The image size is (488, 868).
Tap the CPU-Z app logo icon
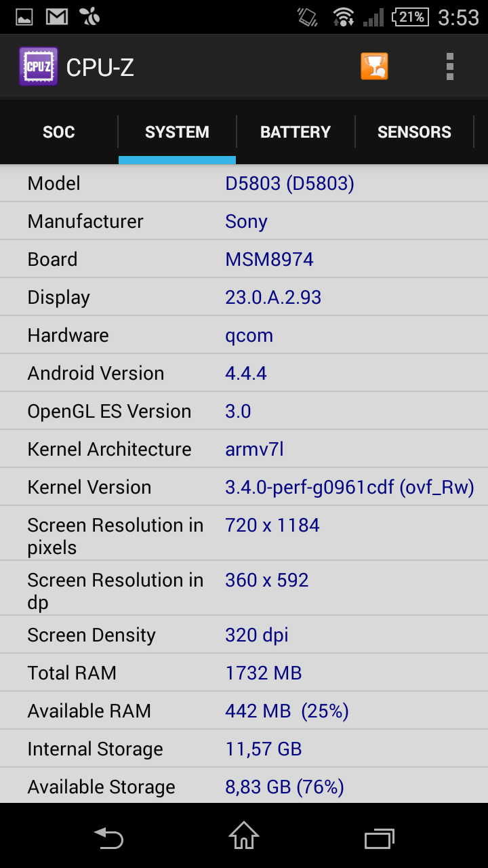click(38, 66)
